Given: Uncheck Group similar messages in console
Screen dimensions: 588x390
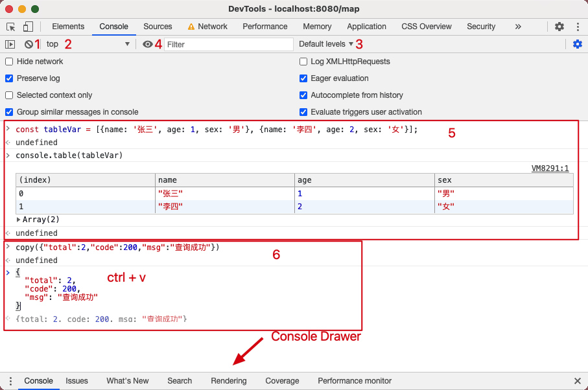Looking at the screenshot, I should click(9, 112).
